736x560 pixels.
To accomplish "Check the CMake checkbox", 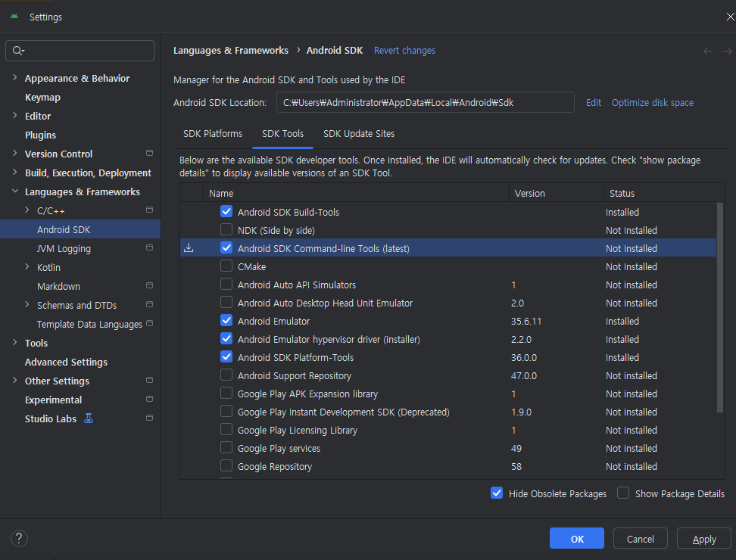I will pyautogui.click(x=226, y=266).
